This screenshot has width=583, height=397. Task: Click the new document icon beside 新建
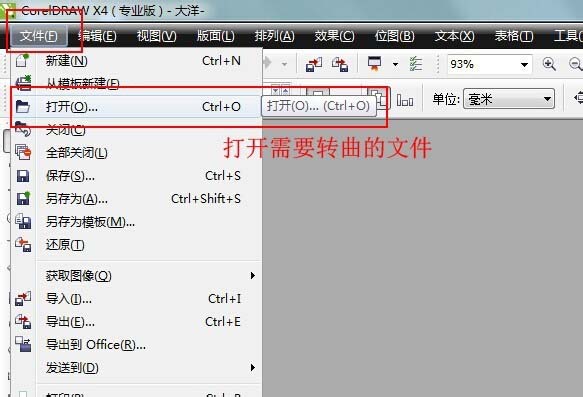pos(22,60)
